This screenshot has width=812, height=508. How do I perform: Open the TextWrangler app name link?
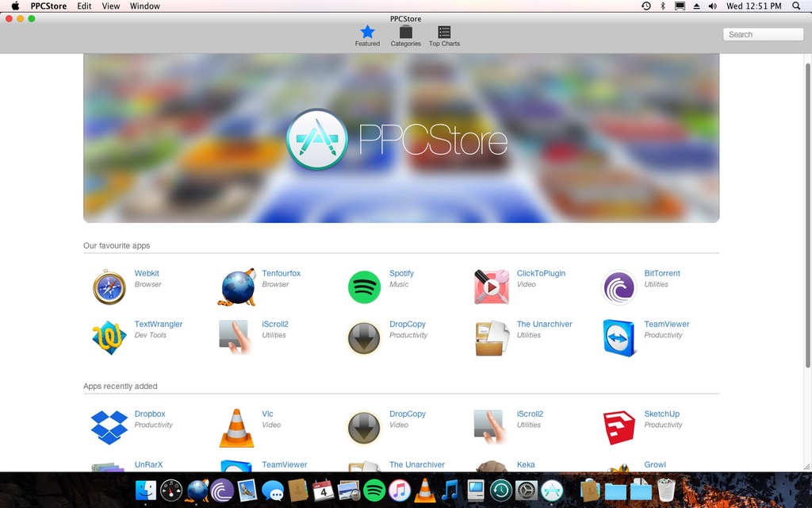coord(159,324)
